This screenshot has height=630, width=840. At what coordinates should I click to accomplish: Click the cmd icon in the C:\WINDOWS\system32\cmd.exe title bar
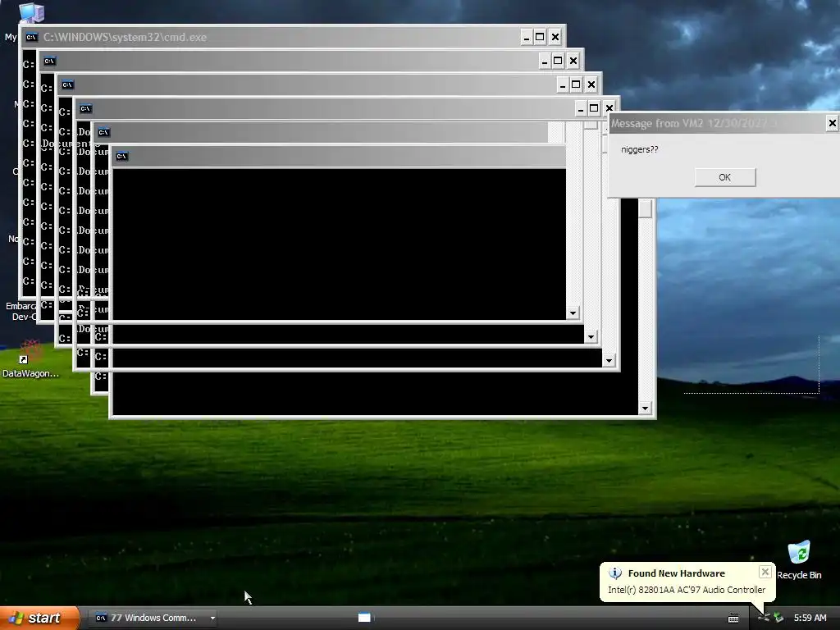(x=32, y=37)
